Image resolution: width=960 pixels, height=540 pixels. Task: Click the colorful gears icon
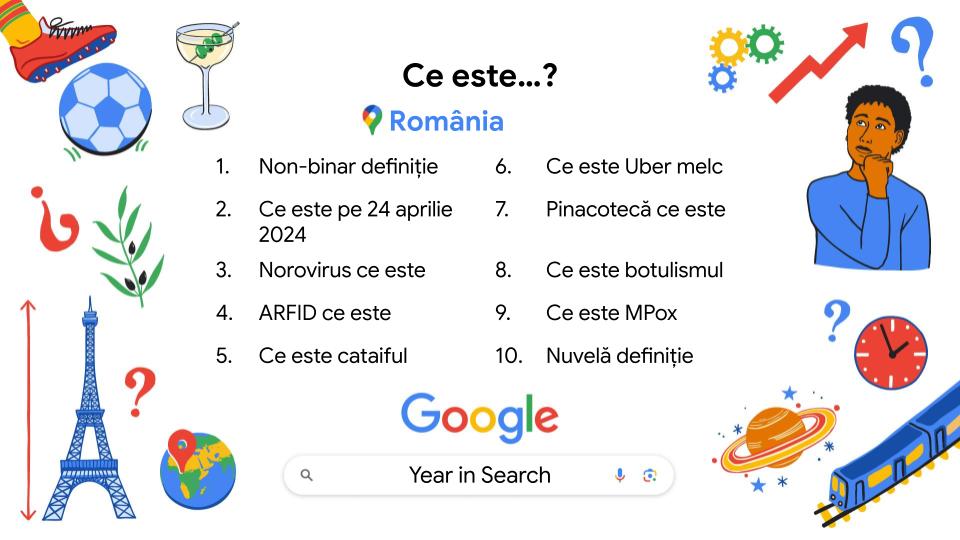coord(744,56)
